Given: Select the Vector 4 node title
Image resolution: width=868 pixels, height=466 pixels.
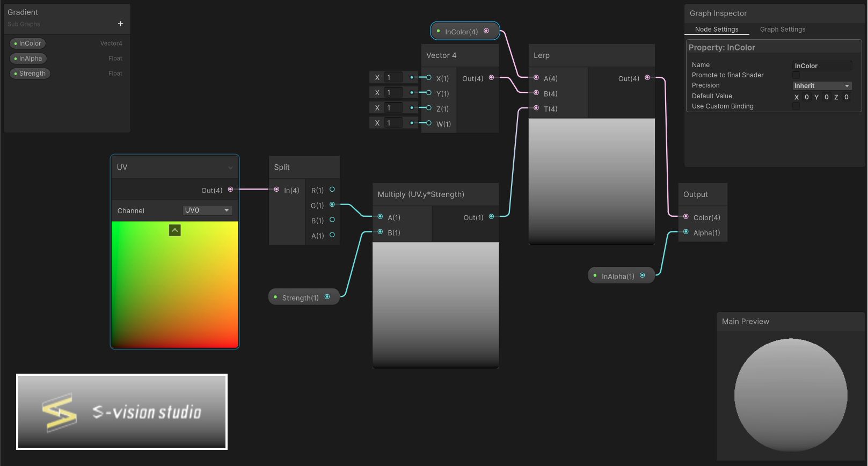Looking at the screenshot, I should (441, 55).
